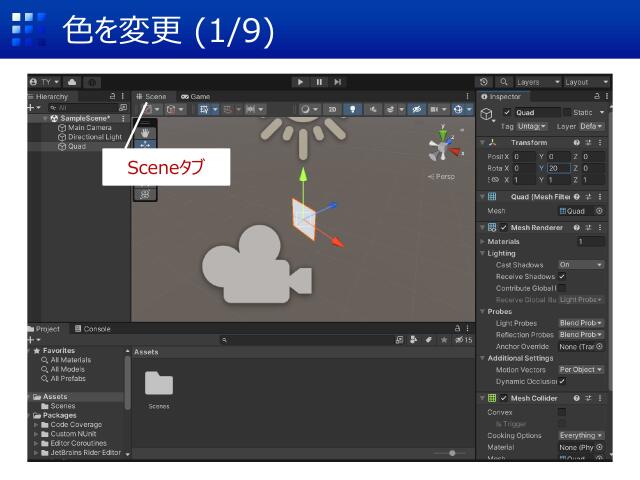Screen dimensions: 640x480
Task: Click the Pause button in toolbar
Action: point(319,82)
